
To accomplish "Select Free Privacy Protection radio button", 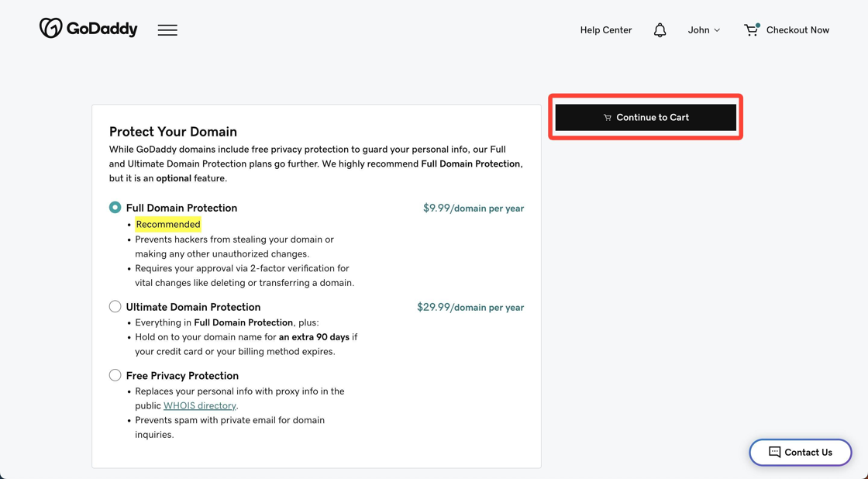I will (x=115, y=375).
